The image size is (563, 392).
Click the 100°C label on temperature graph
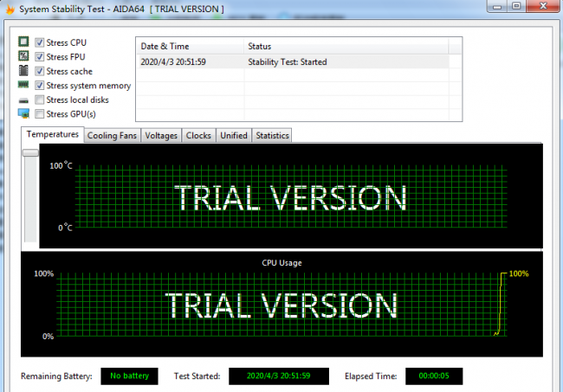click(x=61, y=165)
